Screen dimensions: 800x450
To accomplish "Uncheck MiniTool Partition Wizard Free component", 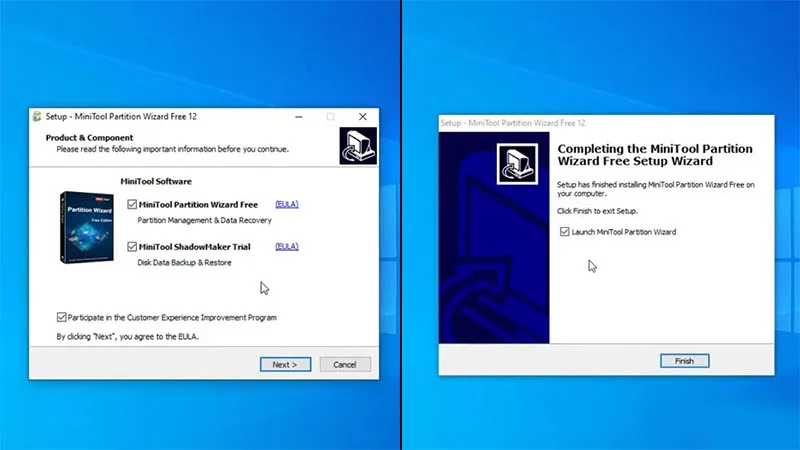I will pyautogui.click(x=132, y=205).
